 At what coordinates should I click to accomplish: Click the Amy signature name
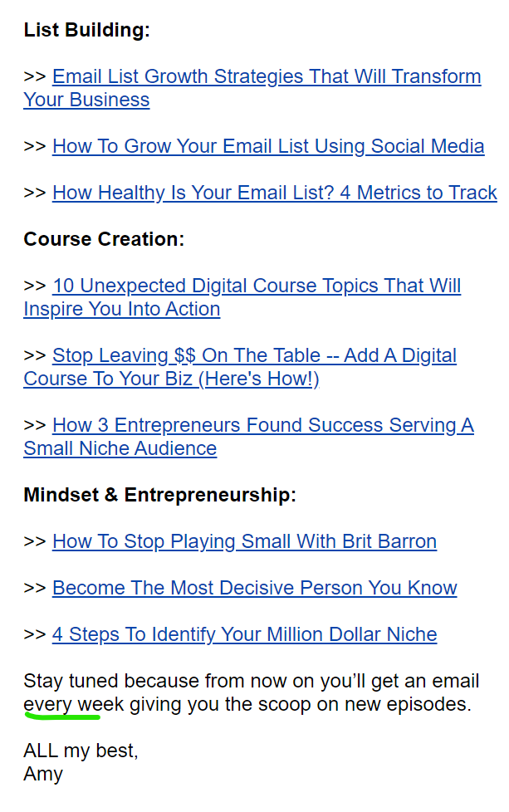pos(43,774)
